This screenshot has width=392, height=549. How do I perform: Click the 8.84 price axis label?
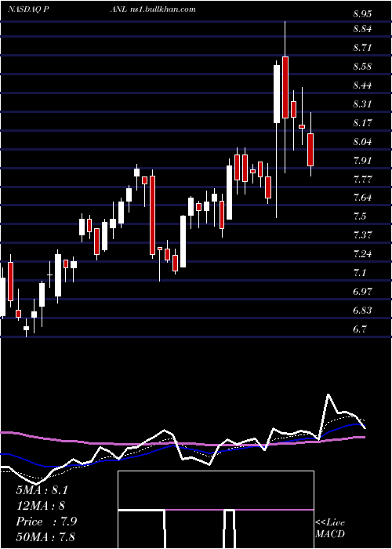(x=362, y=29)
